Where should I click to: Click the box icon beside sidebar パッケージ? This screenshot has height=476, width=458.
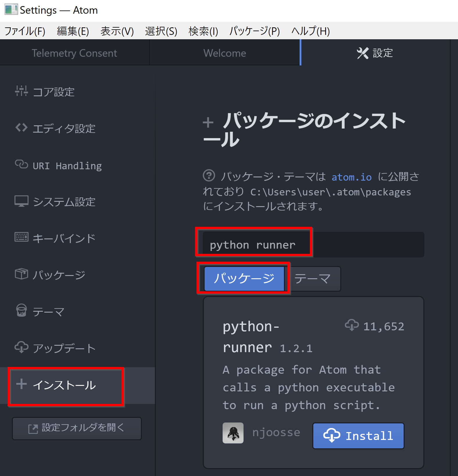click(22, 274)
